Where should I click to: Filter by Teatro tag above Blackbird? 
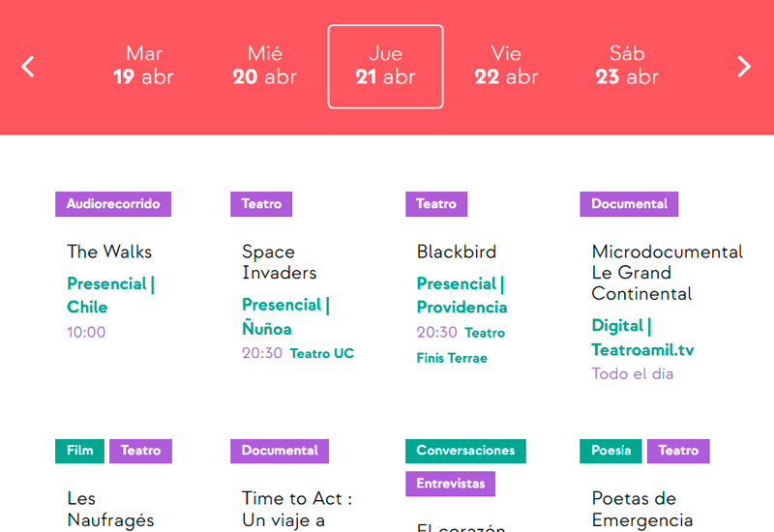(x=436, y=204)
